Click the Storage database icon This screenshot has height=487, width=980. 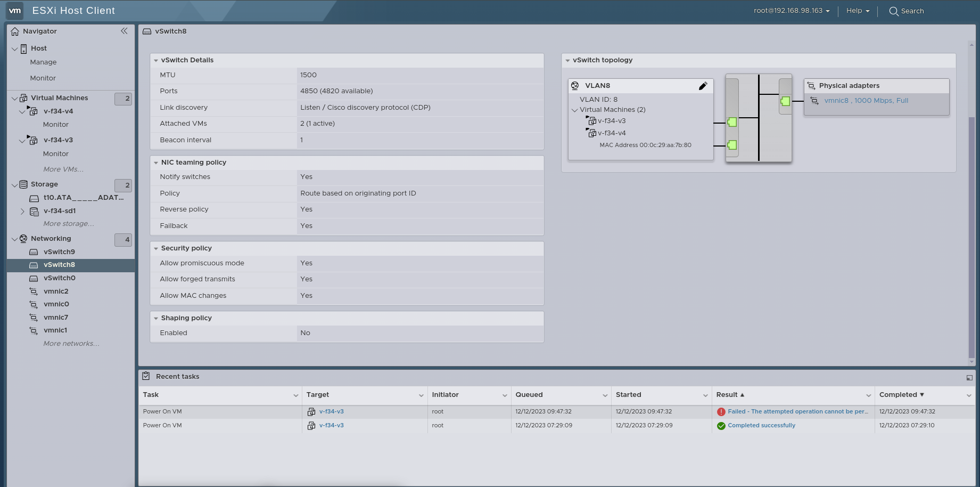pyautogui.click(x=23, y=184)
